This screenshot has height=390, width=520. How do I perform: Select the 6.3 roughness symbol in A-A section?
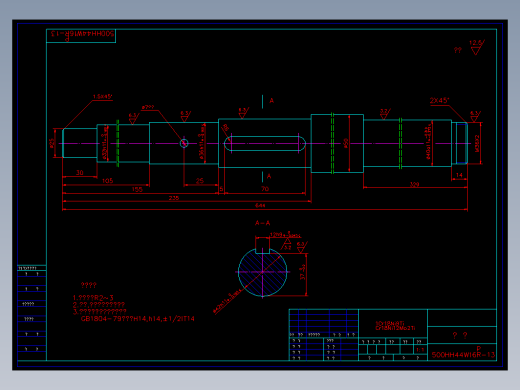point(301,247)
